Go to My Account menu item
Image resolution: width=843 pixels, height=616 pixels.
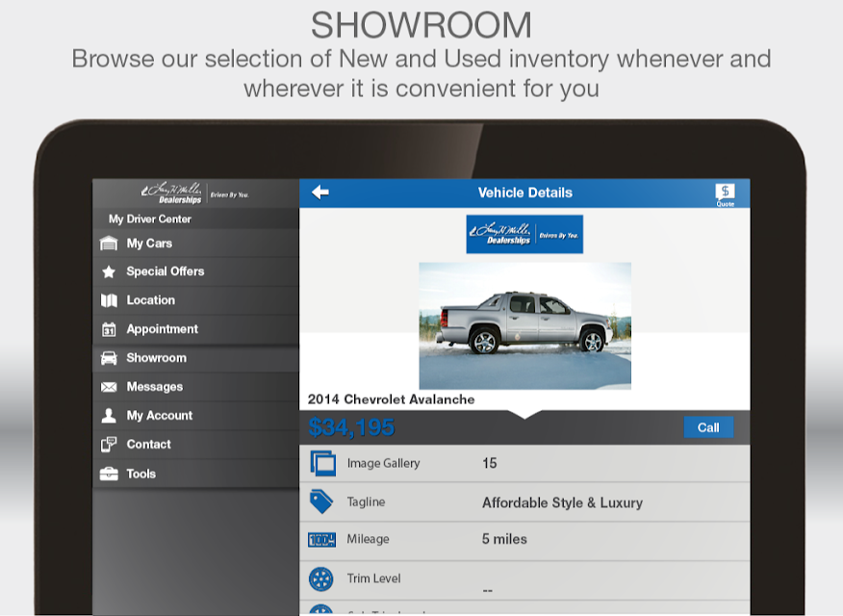195,416
